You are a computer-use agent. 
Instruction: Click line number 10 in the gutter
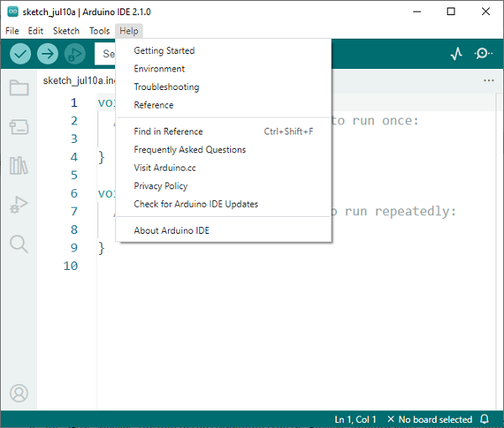pos(71,266)
